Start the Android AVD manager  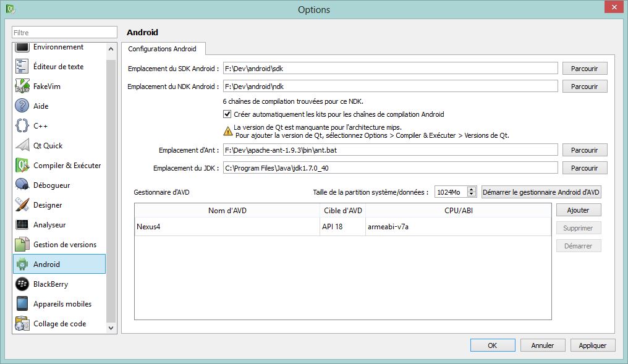click(541, 192)
